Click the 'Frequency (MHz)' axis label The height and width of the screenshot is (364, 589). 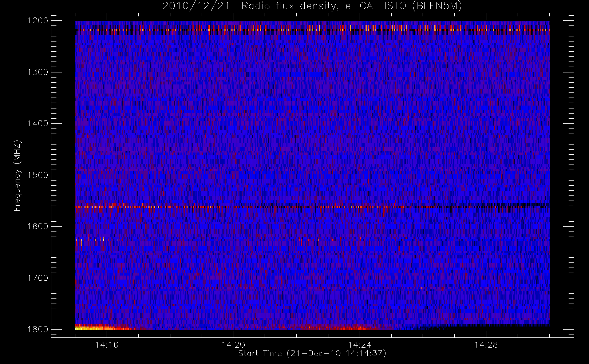17,175
